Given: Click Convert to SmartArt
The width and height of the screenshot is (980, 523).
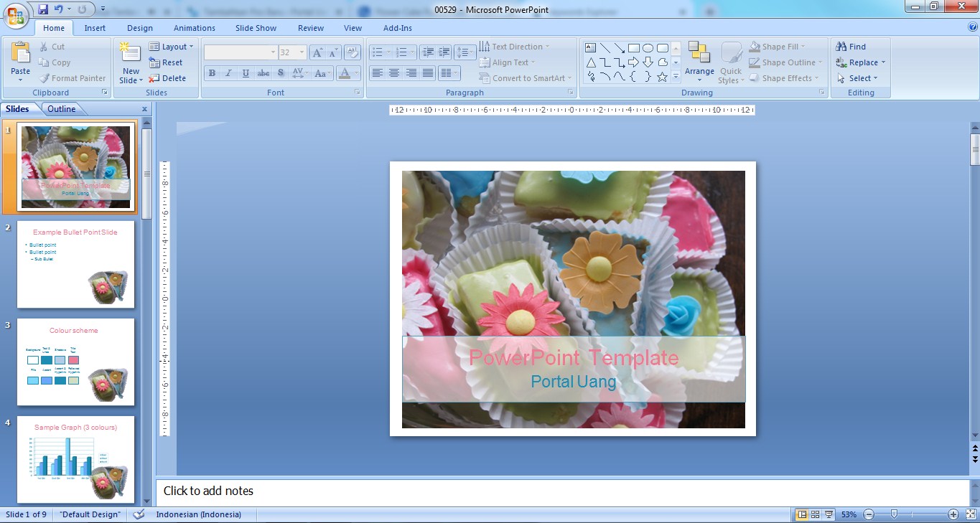Looking at the screenshot, I should pyautogui.click(x=526, y=78).
